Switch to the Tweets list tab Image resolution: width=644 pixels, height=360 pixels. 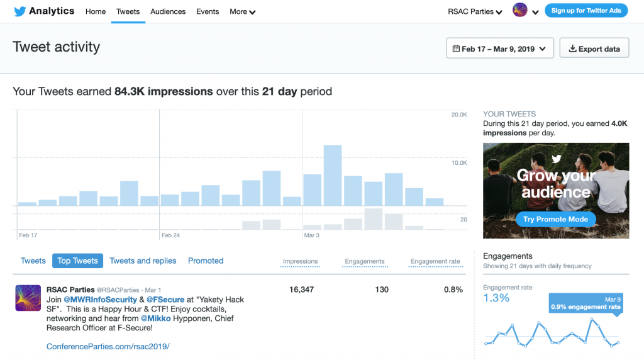click(x=33, y=261)
